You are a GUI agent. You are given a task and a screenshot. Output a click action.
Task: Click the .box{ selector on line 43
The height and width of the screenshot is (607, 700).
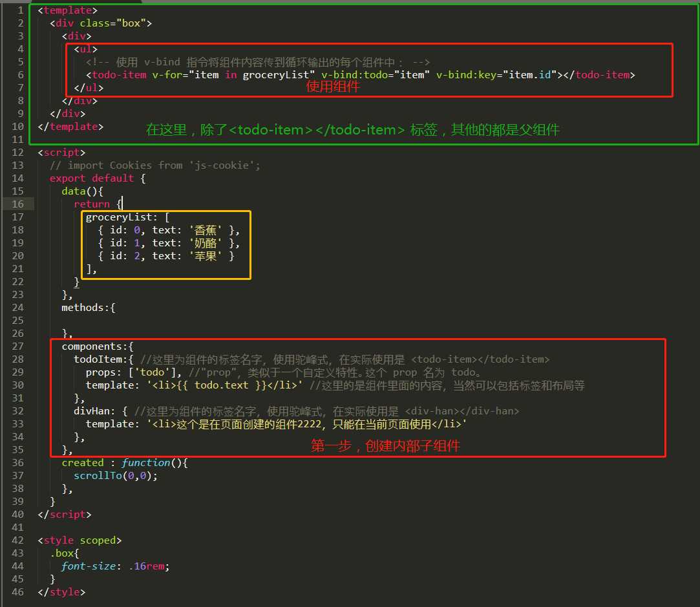pos(65,554)
